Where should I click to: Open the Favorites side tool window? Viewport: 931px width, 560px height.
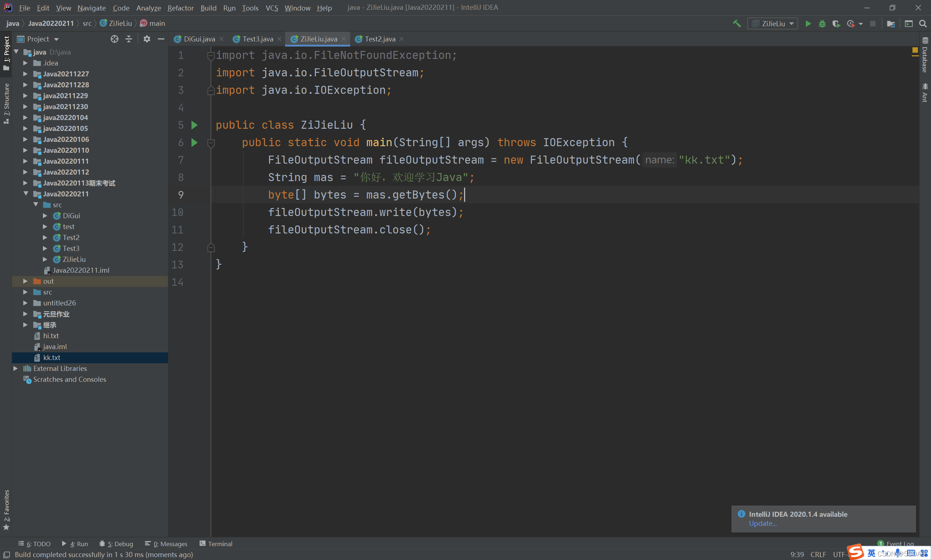click(x=6, y=509)
